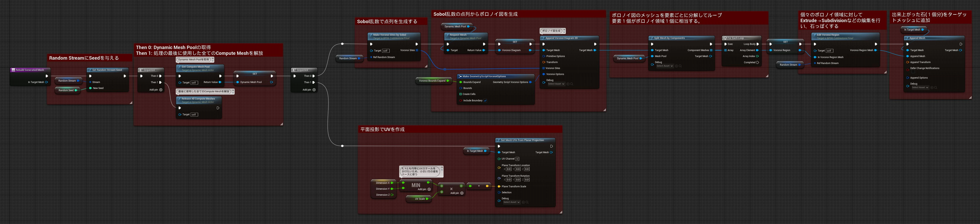Image resolution: width=980 pixels, height=224 pixels.
Task: Click browse-to-asset magnifier in Append Voronoi Diagram 2D Debug
Action: tap(571, 84)
